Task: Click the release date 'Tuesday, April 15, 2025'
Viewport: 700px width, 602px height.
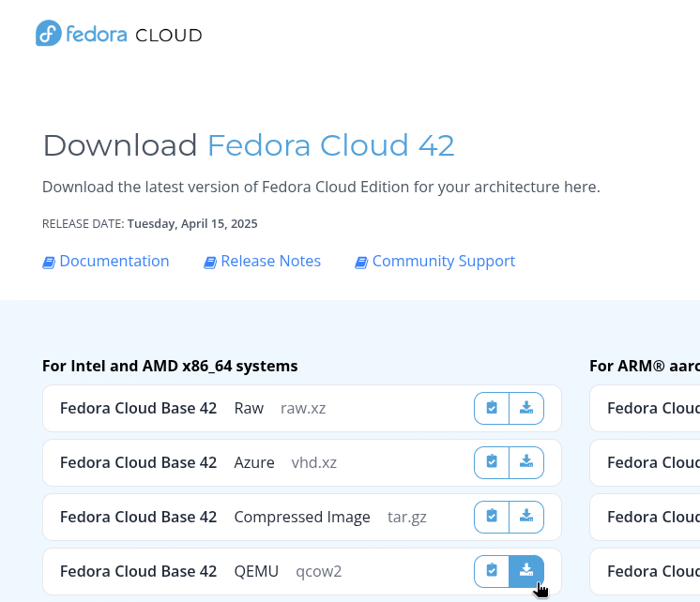Action: (192, 223)
